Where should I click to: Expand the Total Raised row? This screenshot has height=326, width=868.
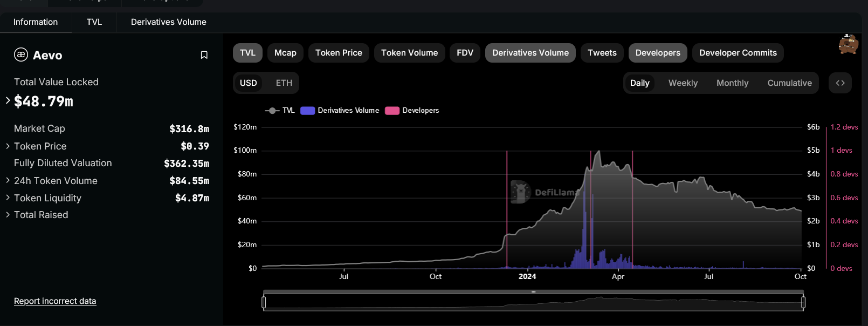pyautogui.click(x=8, y=214)
